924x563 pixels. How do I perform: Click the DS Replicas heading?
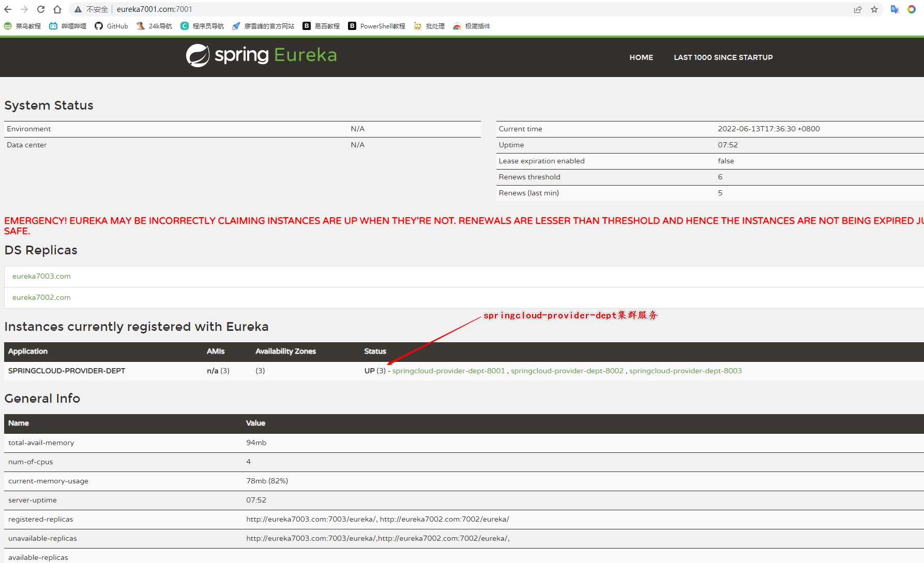pos(40,250)
